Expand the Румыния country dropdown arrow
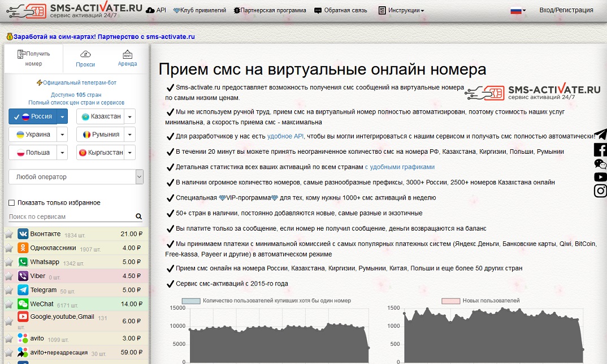The height and width of the screenshot is (364, 607). click(129, 135)
